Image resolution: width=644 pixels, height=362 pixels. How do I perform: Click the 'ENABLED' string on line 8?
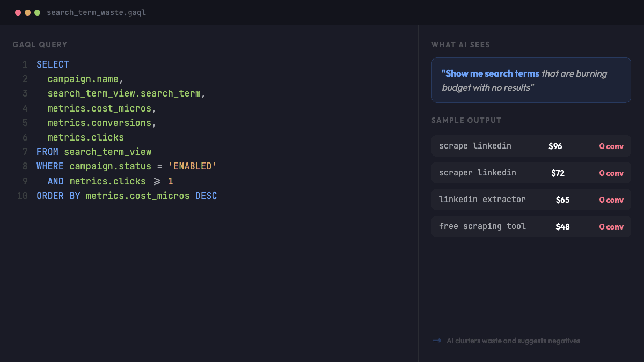[194, 166]
